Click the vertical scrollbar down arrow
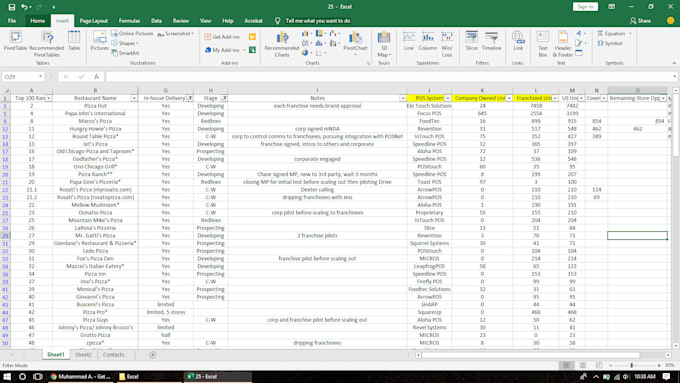This screenshot has width=680, height=383. pyautogui.click(x=675, y=346)
